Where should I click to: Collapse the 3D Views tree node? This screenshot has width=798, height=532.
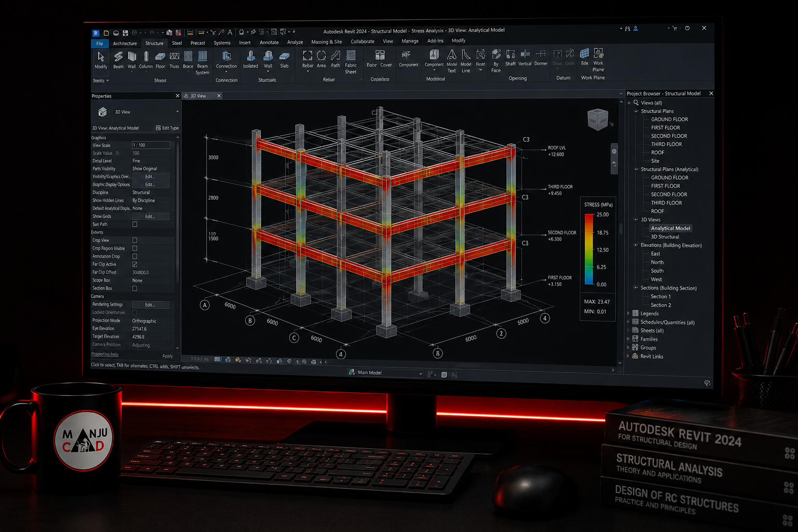coord(636,220)
